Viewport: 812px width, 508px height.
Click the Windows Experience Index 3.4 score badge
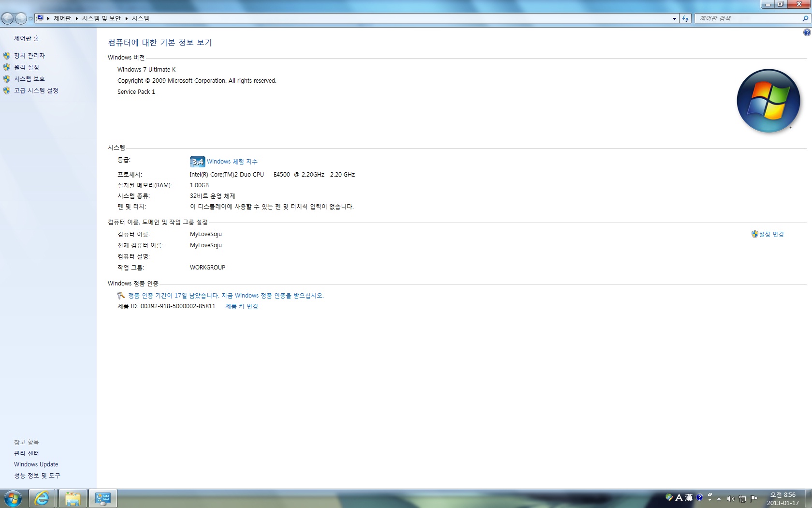pyautogui.click(x=197, y=162)
